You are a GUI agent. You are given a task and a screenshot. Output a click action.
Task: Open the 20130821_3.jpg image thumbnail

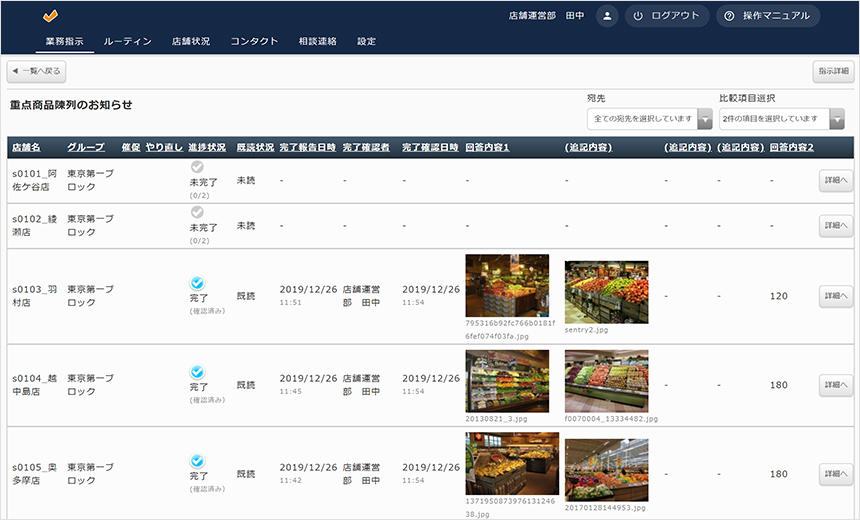pos(507,380)
